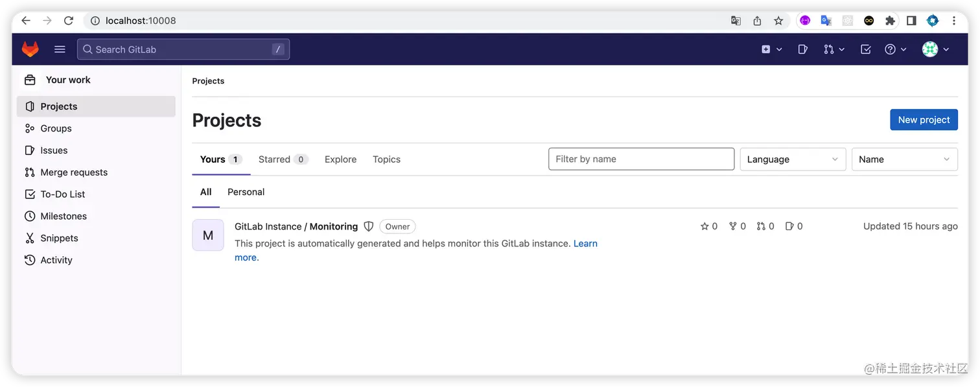Click the Search GitLab field
Image resolution: width=980 pixels, height=387 pixels.
pos(183,49)
